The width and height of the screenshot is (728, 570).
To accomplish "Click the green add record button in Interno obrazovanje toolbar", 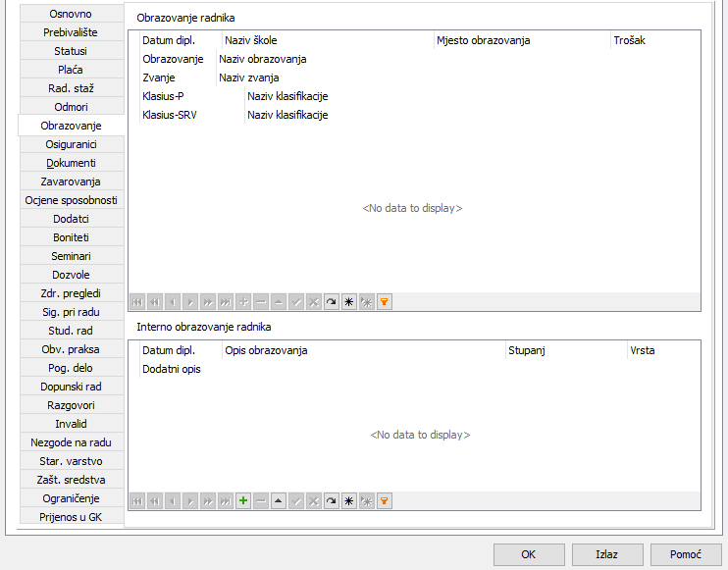I will point(243,501).
